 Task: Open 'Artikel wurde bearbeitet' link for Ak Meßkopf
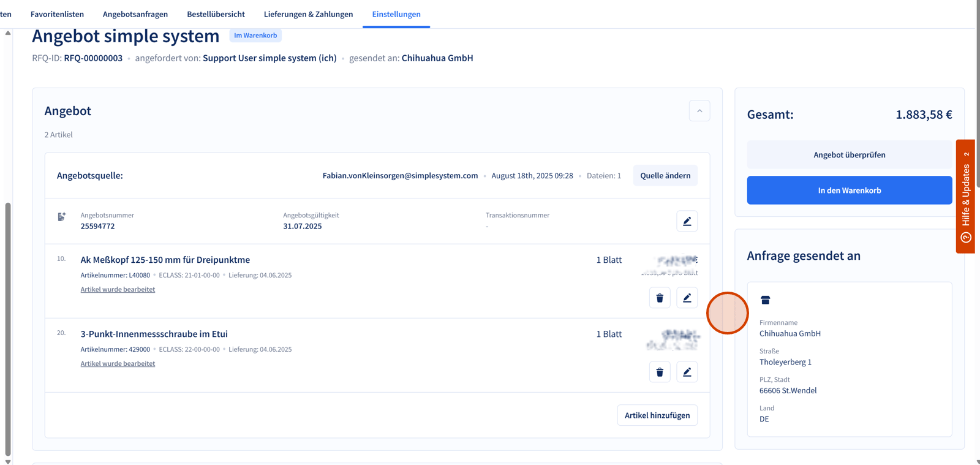(118, 290)
